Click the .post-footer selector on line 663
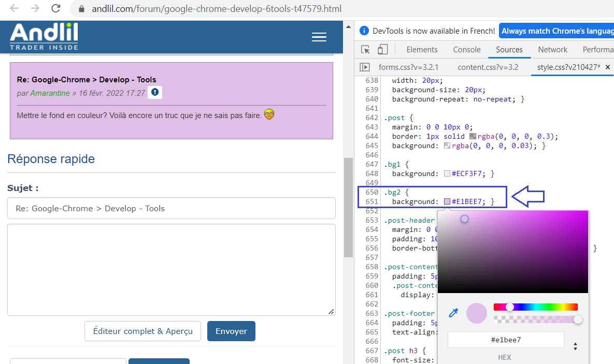 click(x=409, y=313)
